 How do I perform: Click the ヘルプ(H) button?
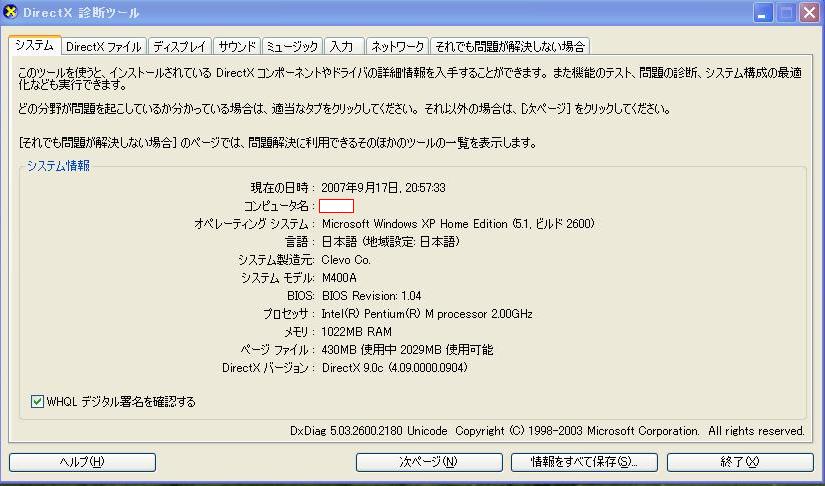[82, 462]
